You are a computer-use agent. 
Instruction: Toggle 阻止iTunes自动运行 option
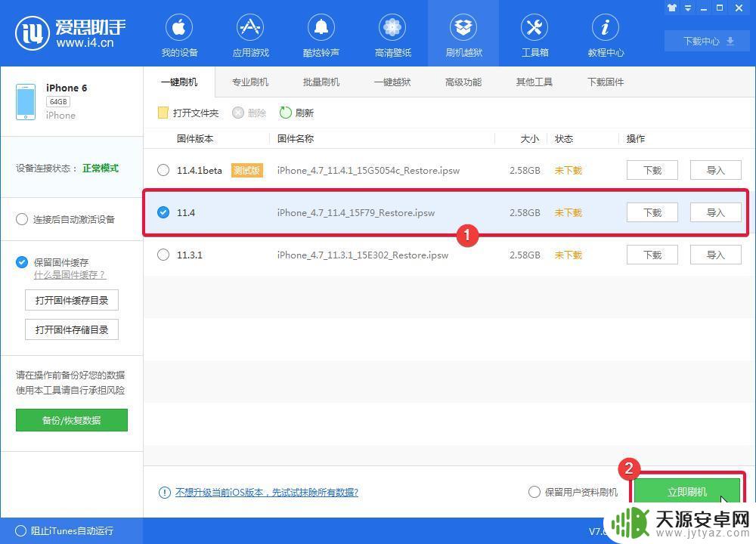(x=20, y=530)
